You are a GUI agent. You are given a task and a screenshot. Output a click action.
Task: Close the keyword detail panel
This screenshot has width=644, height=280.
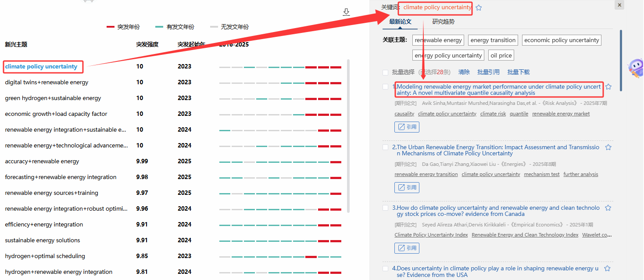619,5
